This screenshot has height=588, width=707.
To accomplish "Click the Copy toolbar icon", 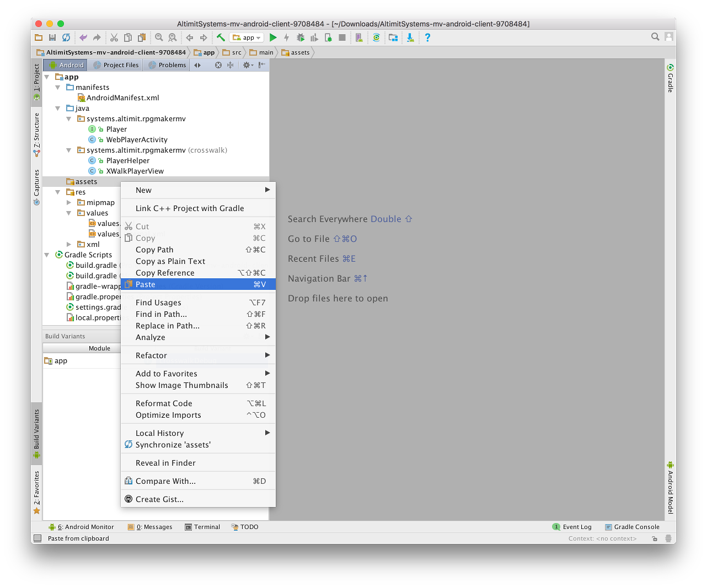I will click(x=128, y=37).
